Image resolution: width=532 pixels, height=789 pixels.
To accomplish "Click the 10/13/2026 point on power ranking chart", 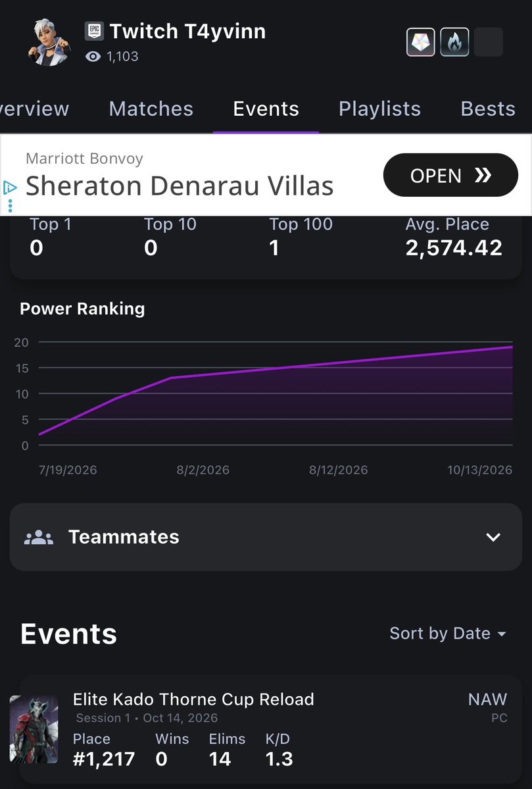I will [512, 347].
